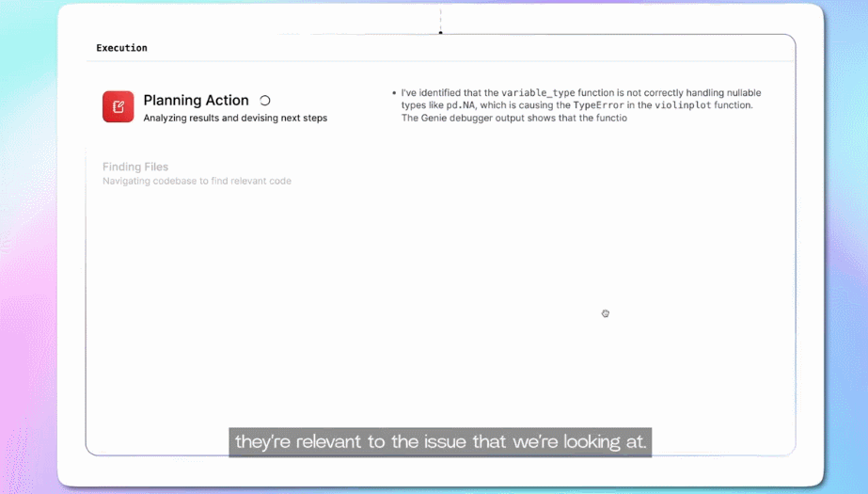Click 'Navigating codebase to find relevant code' text

click(x=197, y=181)
